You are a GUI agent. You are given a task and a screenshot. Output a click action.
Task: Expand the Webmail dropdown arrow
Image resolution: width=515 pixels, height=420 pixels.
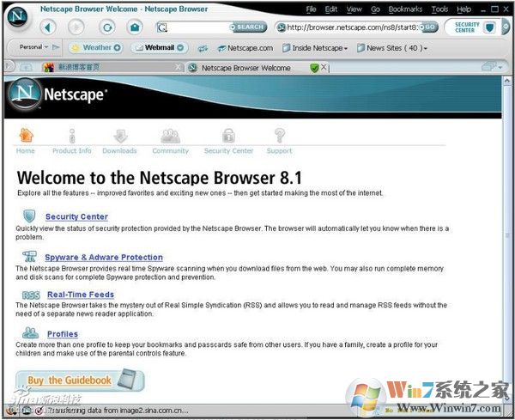pyautogui.click(x=180, y=47)
